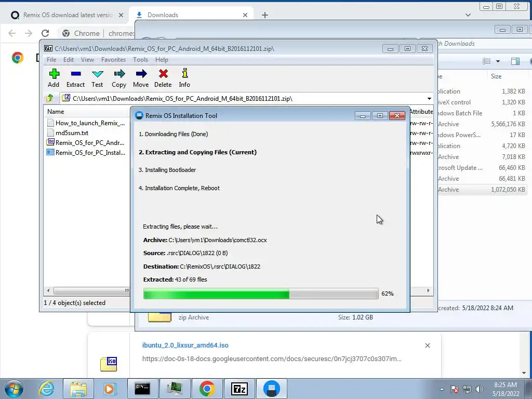Click the Name column header in 7-Zip
The height and width of the screenshot is (399, 532).
pos(87,112)
